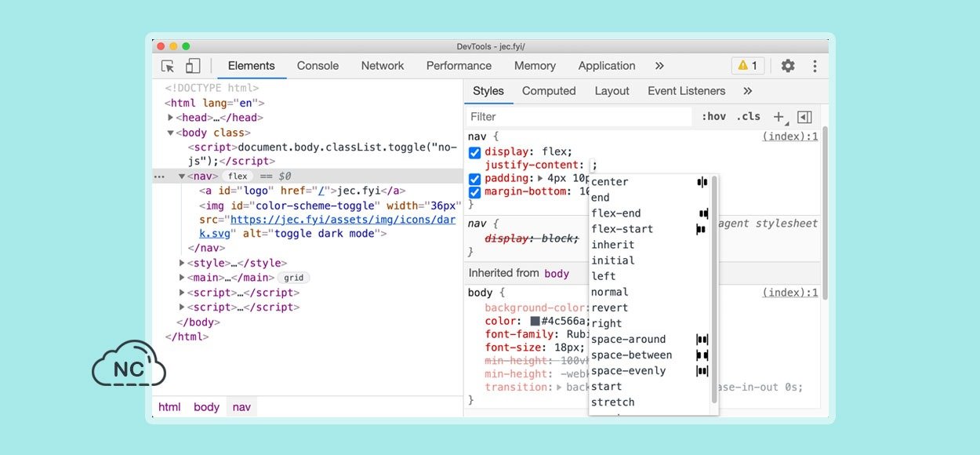Open the Event Listeners pane
The width and height of the screenshot is (980, 455).
687,91
